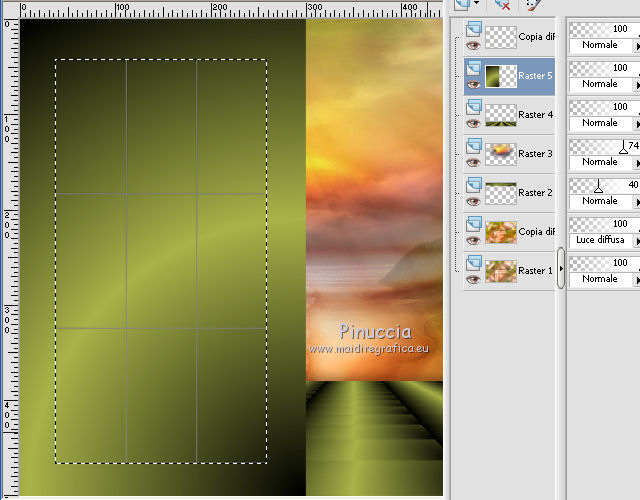Screen dimensions: 640x500
Task: Hide the Raster 4 layer
Action: pos(473,123)
